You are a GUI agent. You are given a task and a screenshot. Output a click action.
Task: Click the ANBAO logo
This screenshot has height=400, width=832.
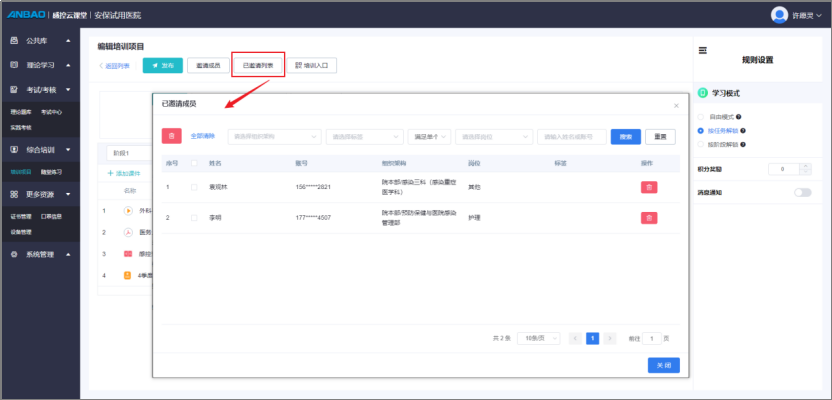coord(26,15)
